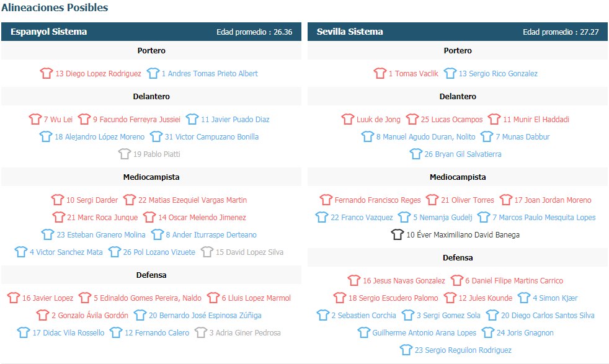Click the Espanyol Sistema header
This screenshot has width=609, height=364.
coord(151,32)
